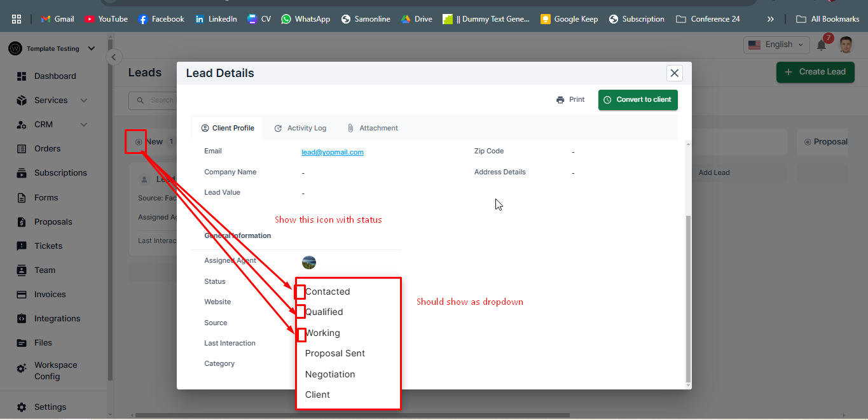Open the user profile avatar menu
The image size is (868, 420).
click(846, 45)
